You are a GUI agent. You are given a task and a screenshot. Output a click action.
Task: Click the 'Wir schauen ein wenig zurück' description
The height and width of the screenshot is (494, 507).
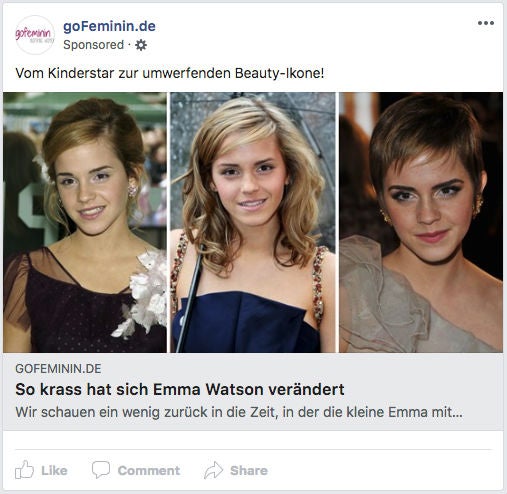coord(239,412)
